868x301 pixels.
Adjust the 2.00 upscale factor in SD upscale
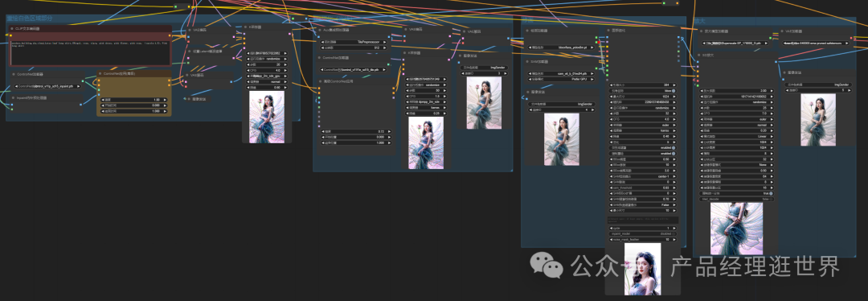(736, 90)
